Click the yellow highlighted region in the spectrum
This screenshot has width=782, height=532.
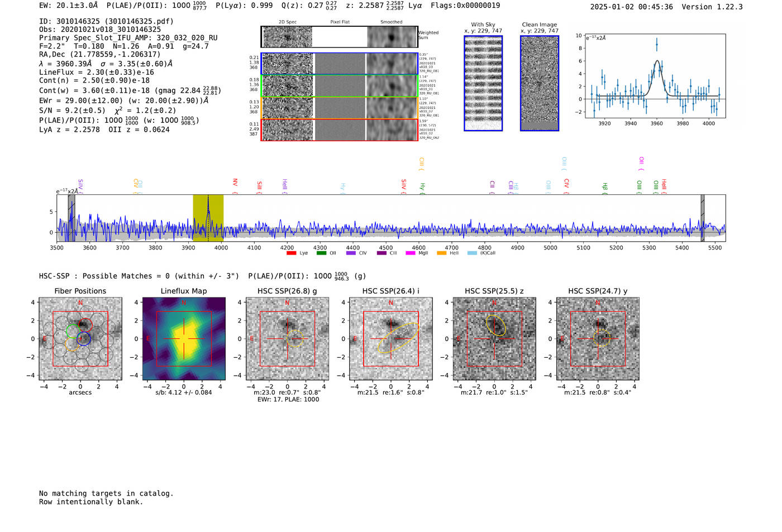(208, 218)
